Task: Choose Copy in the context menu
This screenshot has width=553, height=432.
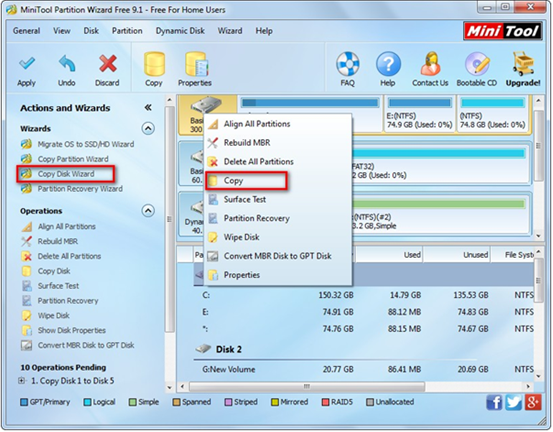Action: click(x=278, y=181)
